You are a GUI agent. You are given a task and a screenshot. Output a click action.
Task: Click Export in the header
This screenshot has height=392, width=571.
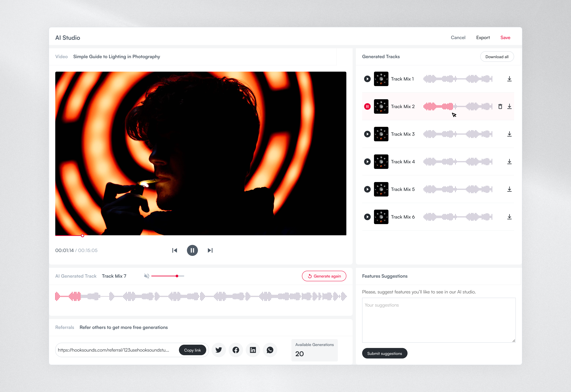(x=483, y=38)
